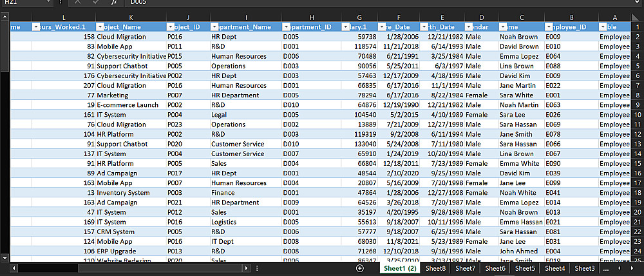Select the IT Dept cell in row 23
Image resolution: width=644 pixels, height=276 pixels.
(246, 241)
